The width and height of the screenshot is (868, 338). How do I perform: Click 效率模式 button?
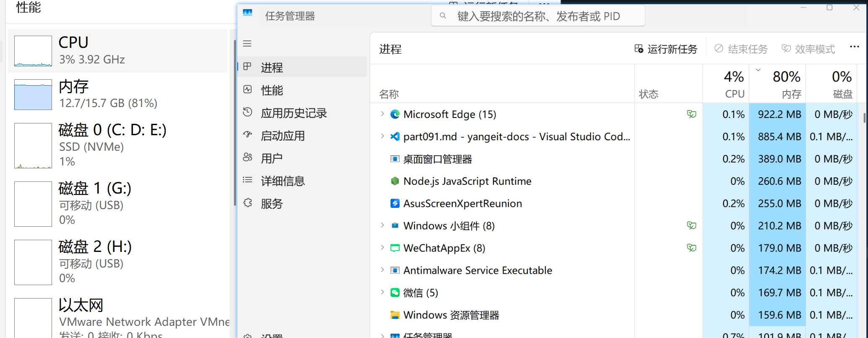(x=808, y=49)
